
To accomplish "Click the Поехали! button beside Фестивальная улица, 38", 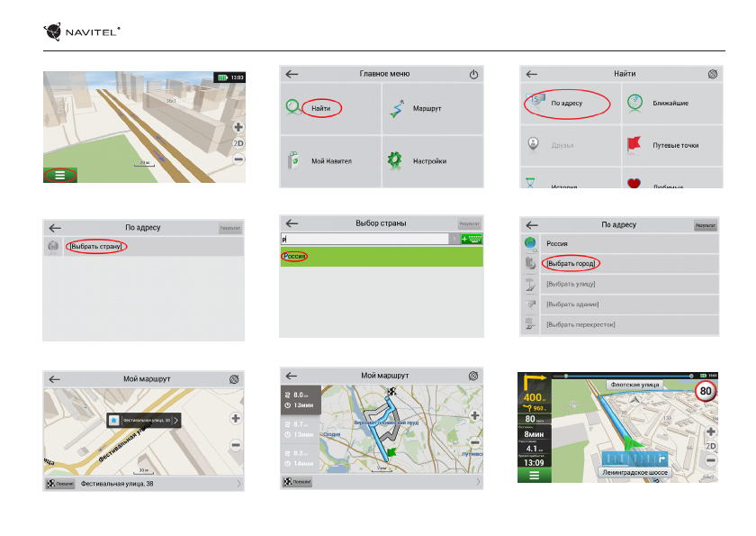I will point(60,484).
